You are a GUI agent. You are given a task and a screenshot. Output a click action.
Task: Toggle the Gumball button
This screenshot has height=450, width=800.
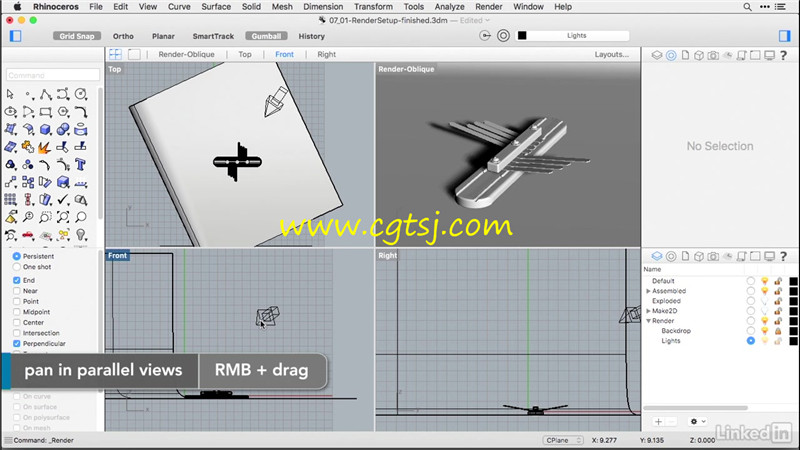[x=266, y=36]
